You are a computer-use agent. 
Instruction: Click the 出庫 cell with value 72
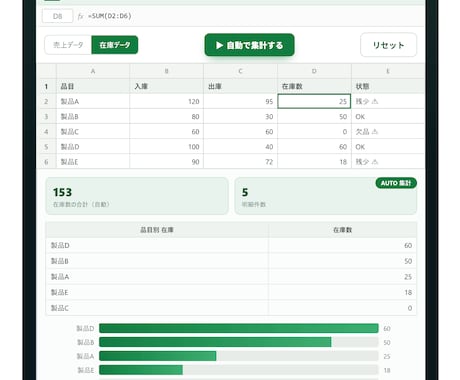pos(240,162)
